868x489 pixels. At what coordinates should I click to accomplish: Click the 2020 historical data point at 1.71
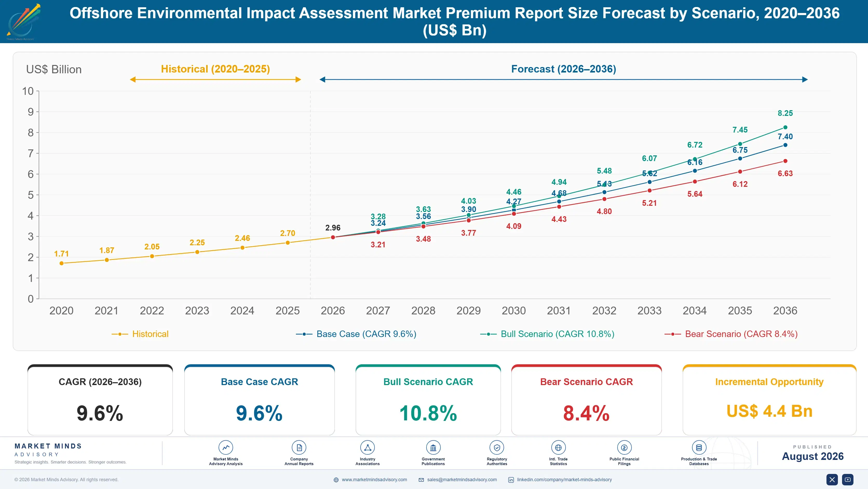click(62, 263)
